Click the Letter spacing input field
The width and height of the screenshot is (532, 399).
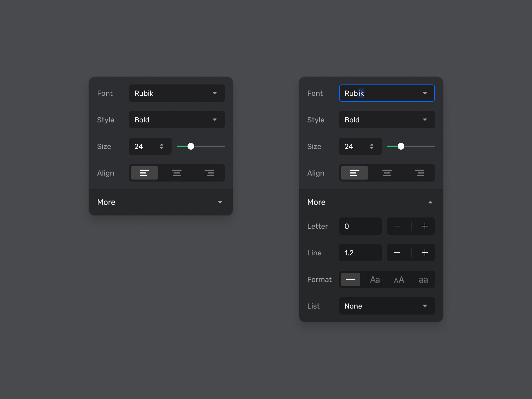pos(360,226)
